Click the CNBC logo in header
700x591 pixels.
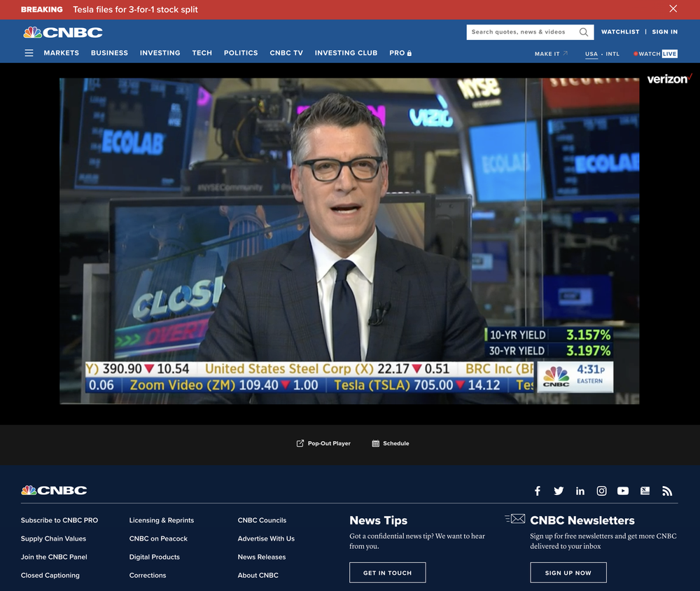(63, 32)
